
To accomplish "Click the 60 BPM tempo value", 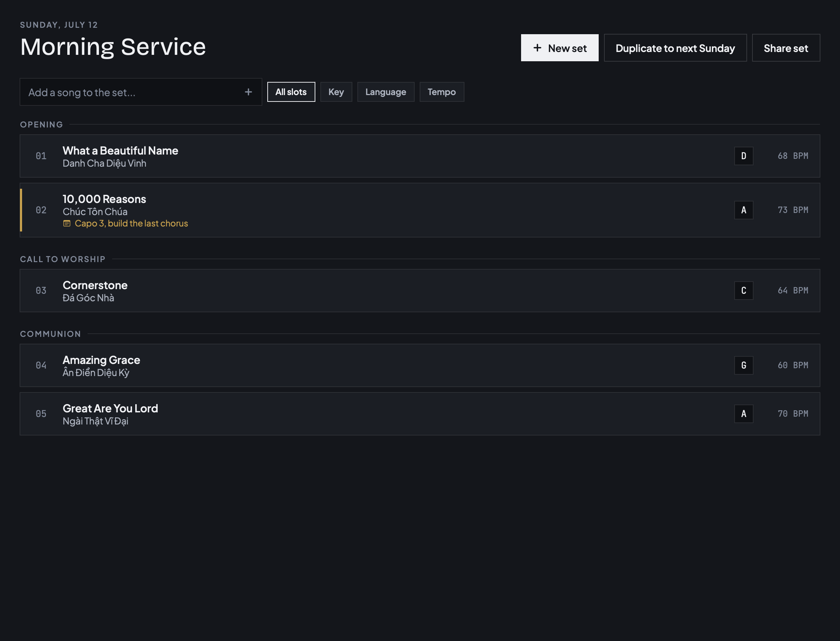I will click(x=793, y=365).
